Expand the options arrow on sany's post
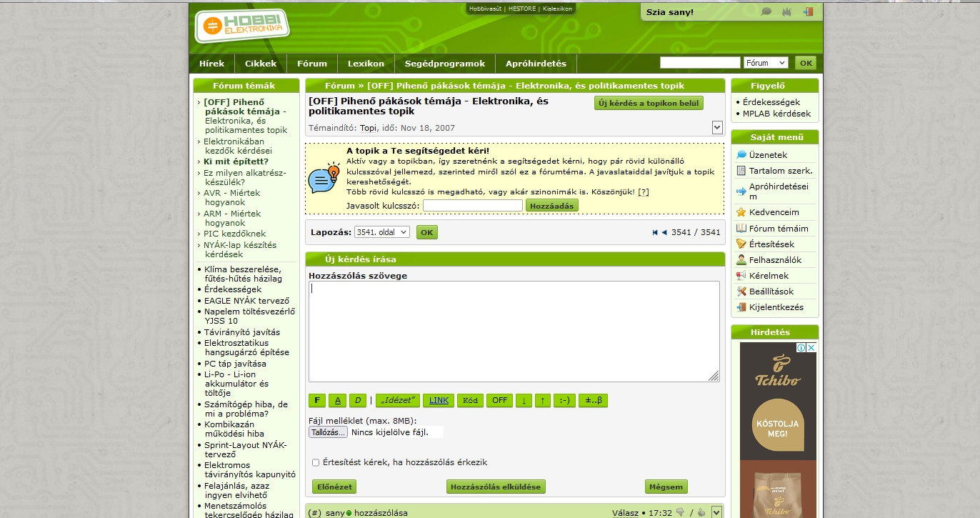The width and height of the screenshot is (980, 518). coord(717,512)
